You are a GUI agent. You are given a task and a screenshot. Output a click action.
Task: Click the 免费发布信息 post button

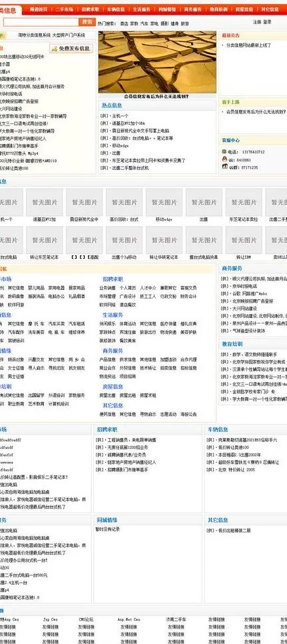[71, 49]
